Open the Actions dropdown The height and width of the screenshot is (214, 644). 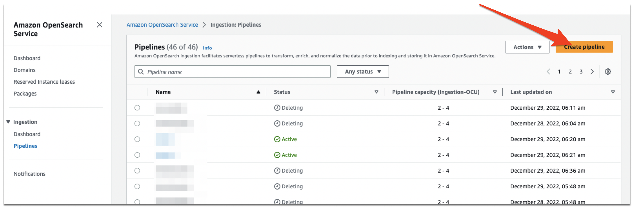point(527,47)
